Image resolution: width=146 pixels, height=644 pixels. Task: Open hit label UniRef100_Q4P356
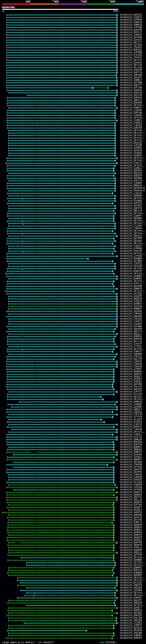(x=131, y=542)
